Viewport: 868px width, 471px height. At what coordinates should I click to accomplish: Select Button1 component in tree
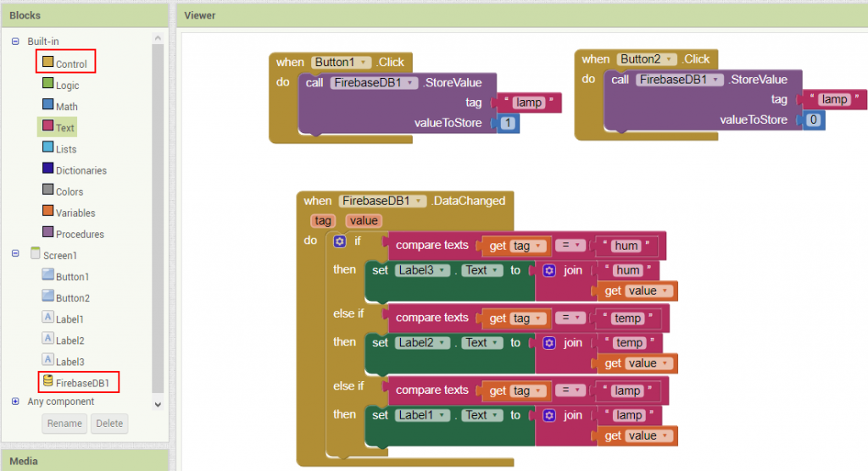[x=66, y=275]
